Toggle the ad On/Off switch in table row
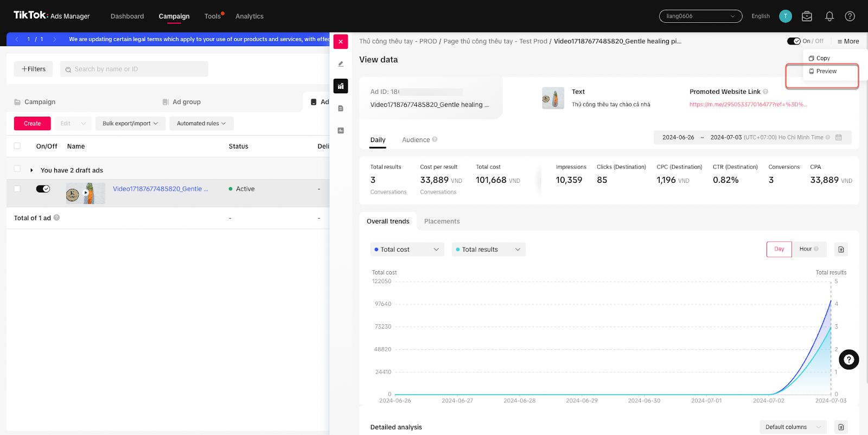The image size is (868, 435). (43, 189)
